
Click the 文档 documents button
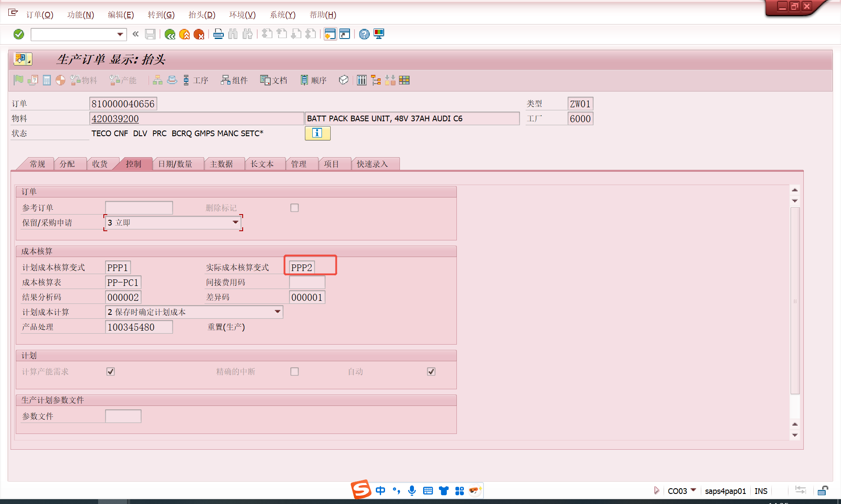tap(274, 80)
